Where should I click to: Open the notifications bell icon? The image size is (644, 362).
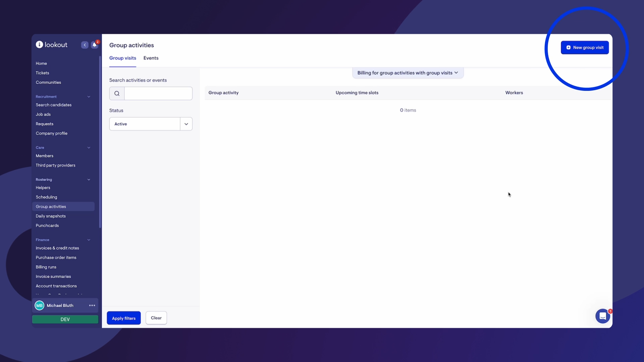[x=95, y=45]
